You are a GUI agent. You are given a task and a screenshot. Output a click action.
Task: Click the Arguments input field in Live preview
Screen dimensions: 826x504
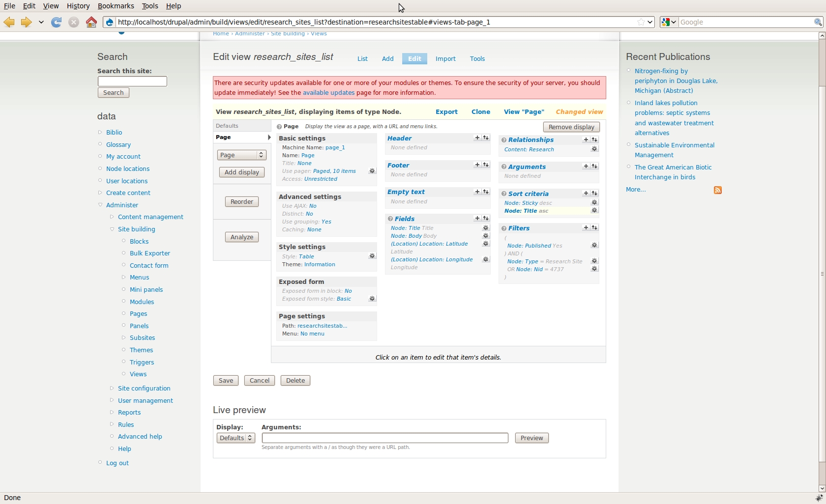(384, 438)
